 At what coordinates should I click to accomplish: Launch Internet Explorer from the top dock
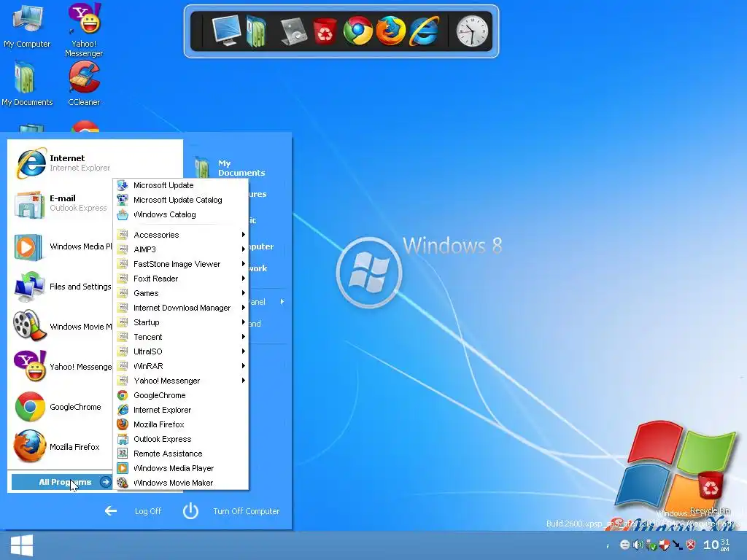424,31
